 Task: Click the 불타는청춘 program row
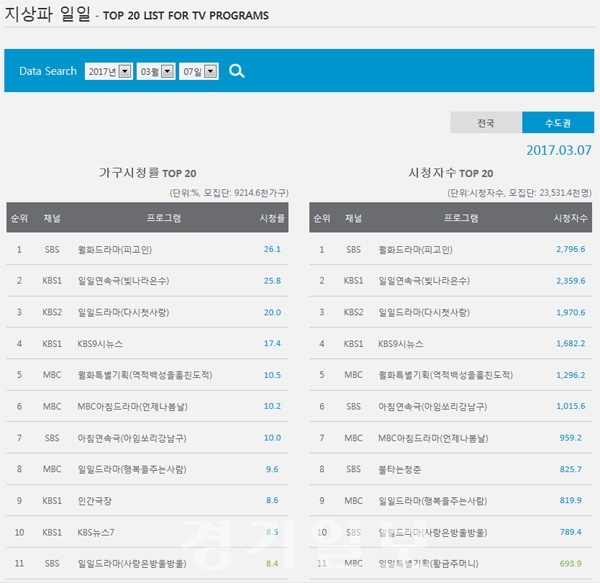point(450,469)
